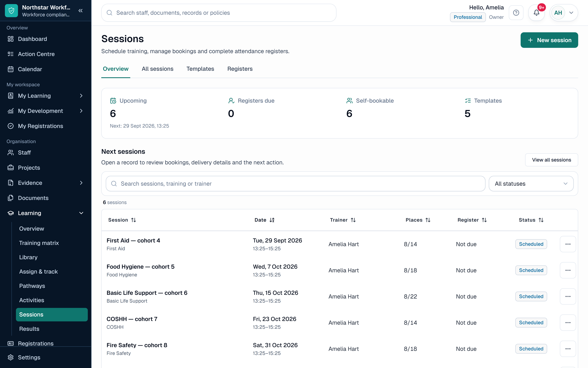
Task: Collapse the sidebar with double-chevron icon
Action: click(x=80, y=11)
